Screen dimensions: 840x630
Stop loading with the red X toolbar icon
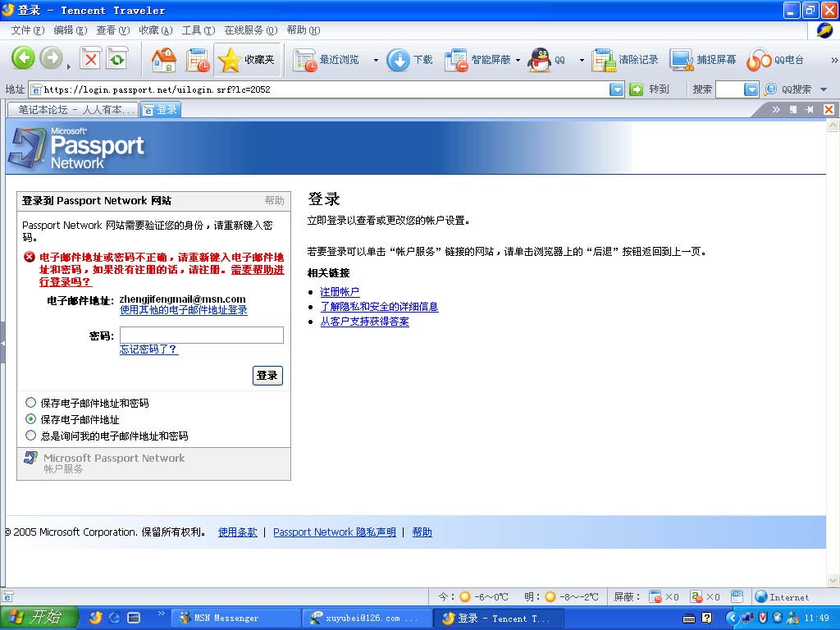pyautogui.click(x=91, y=59)
